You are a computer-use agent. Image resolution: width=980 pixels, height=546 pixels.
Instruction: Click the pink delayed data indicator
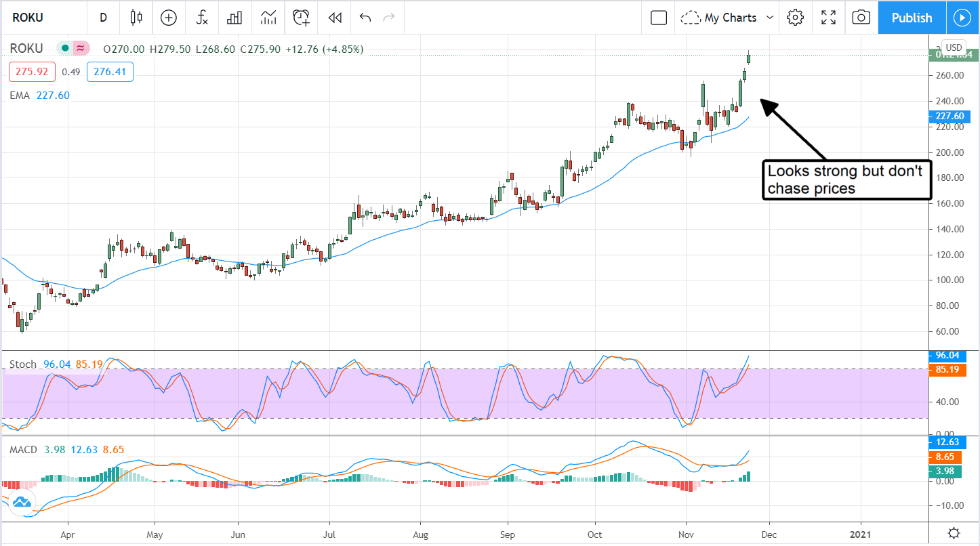tap(81, 49)
